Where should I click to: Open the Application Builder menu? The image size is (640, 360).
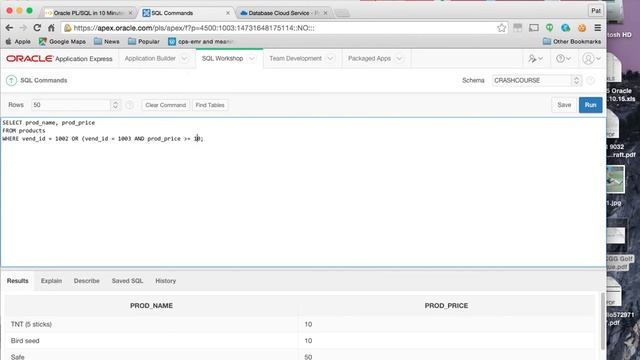(x=150, y=59)
